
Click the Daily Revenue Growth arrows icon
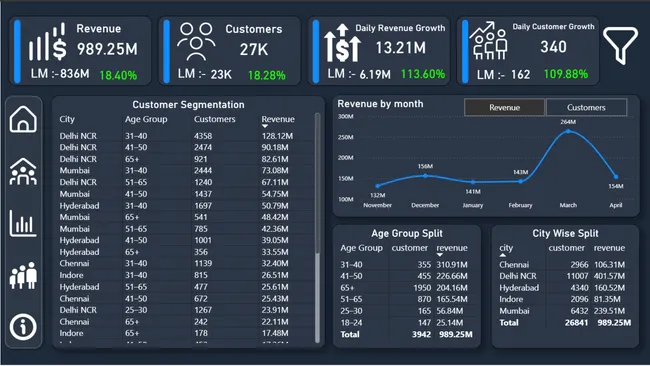point(342,43)
